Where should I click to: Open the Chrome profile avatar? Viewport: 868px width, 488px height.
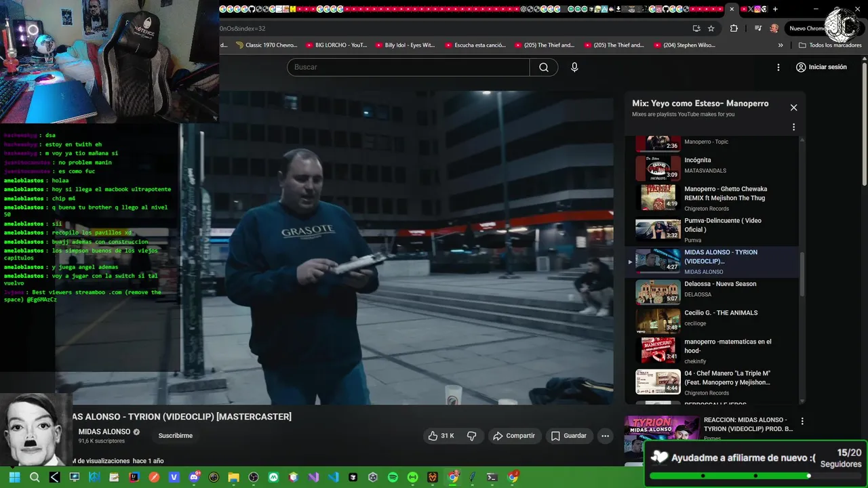point(774,28)
